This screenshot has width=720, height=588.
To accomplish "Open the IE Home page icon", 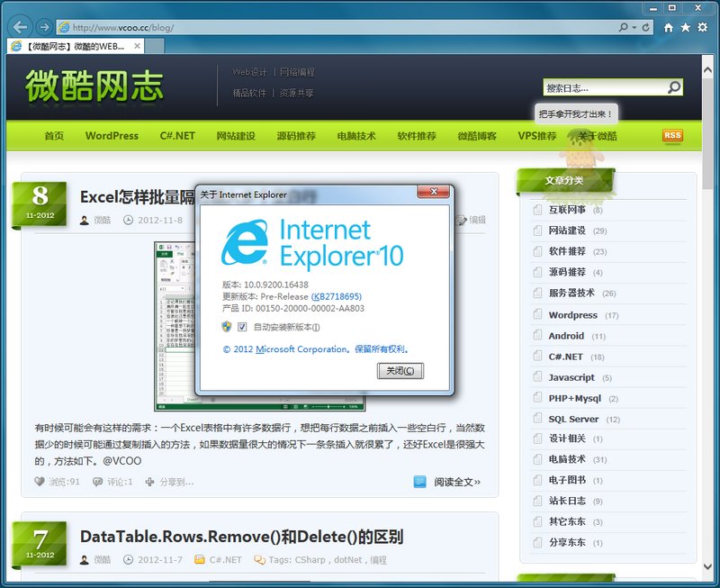I will [x=668, y=28].
